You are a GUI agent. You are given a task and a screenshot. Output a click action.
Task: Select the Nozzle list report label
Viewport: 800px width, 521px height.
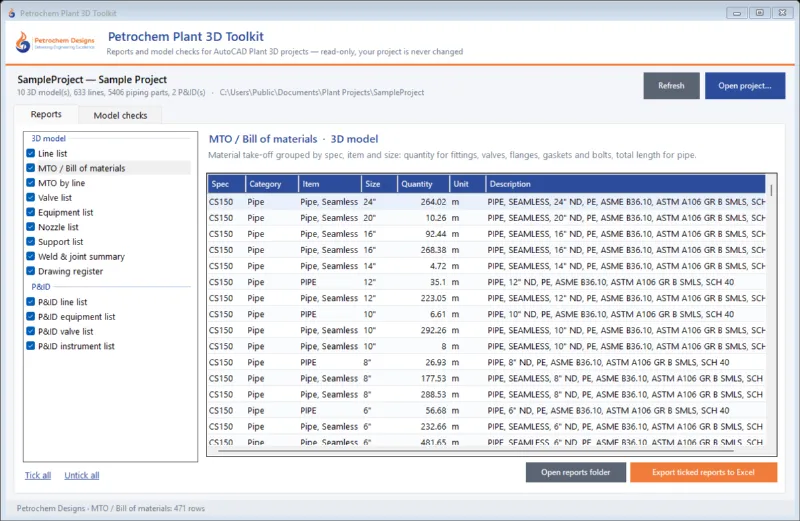[59, 228]
